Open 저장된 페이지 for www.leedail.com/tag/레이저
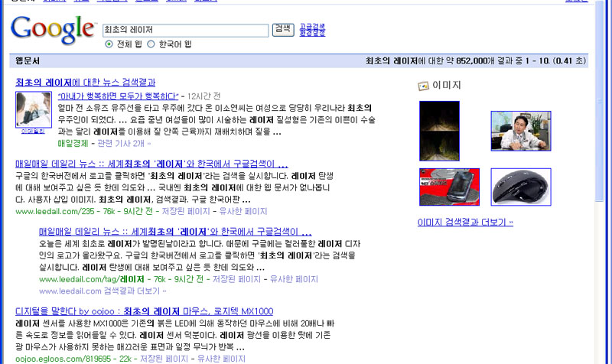Screen dimensions: 612x364 click(x=236, y=279)
